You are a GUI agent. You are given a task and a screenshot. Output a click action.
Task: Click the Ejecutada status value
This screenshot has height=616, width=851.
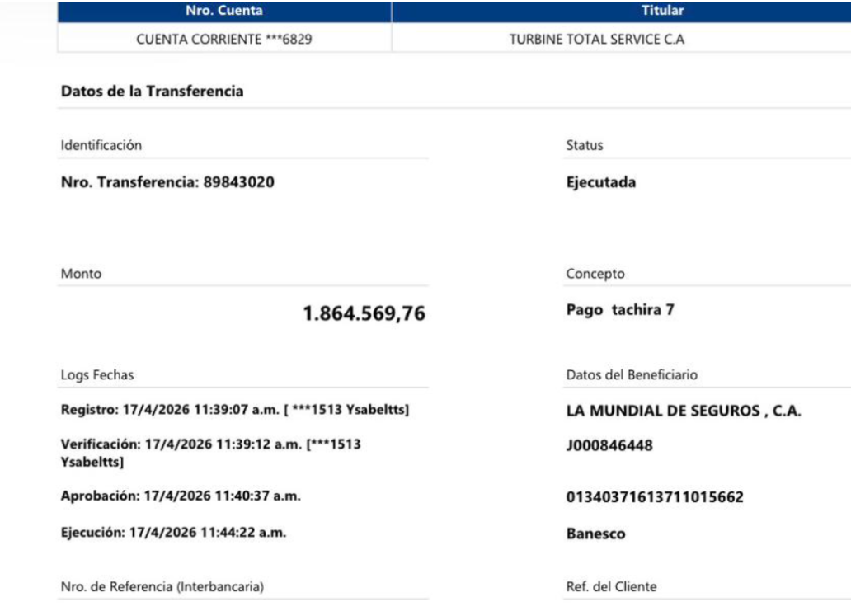pos(600,182)
